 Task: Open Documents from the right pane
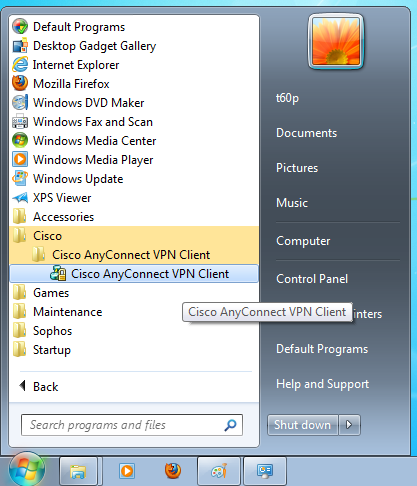(307, 133)
